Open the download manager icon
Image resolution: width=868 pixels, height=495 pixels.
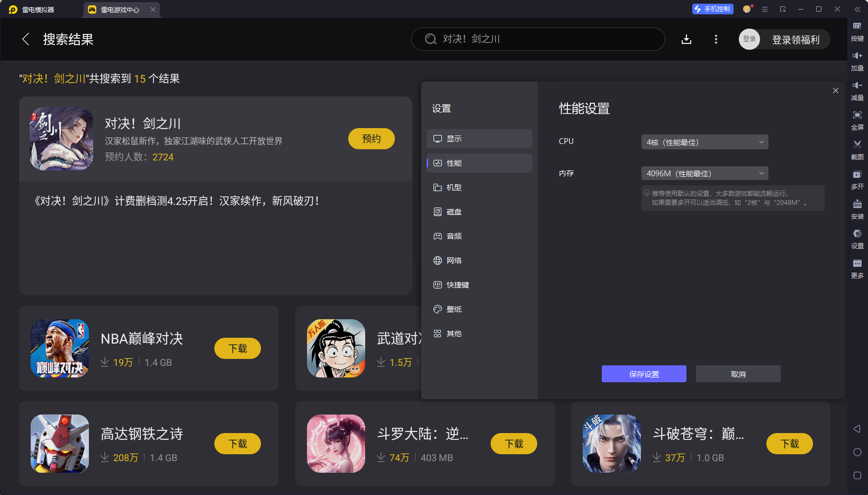tap(686, 39)
